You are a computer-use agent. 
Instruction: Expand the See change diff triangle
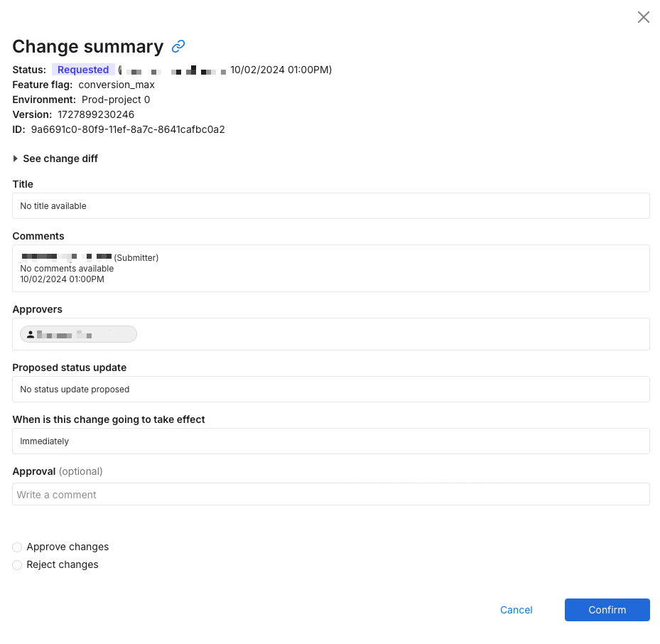[16, 159]
